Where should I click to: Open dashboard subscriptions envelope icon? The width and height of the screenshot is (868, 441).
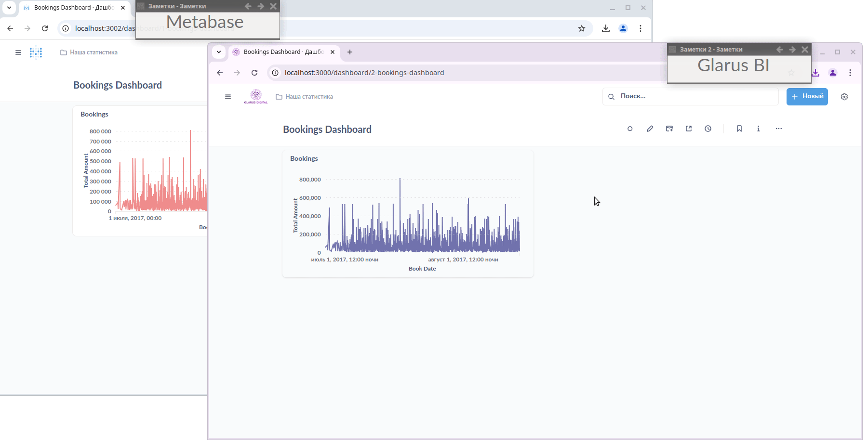pos(669,129)
